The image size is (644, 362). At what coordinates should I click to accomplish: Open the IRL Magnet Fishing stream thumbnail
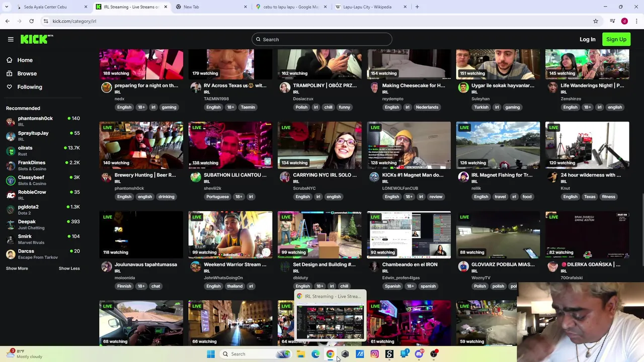pyautogui.click(x=498, y=145)
